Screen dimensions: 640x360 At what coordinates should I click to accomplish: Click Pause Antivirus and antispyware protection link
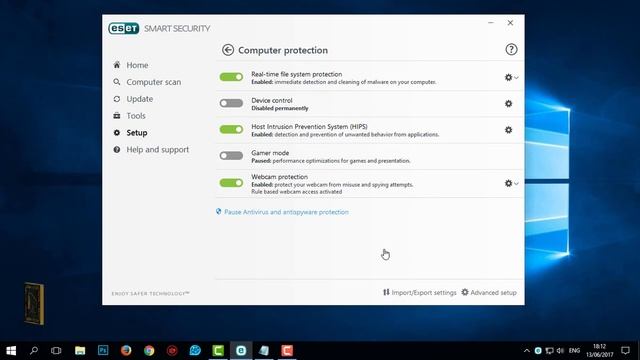286,212
